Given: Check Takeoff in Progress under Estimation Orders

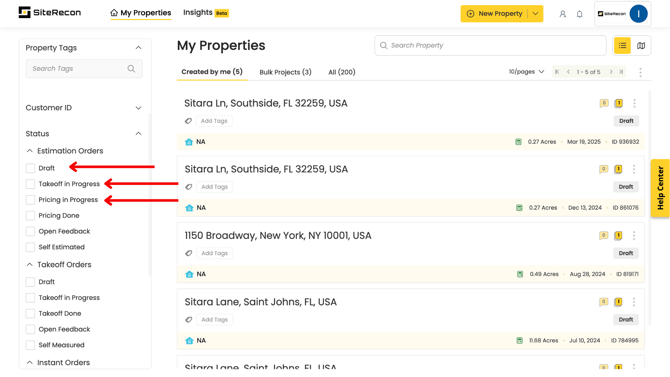Looking at the screenshot, I should click(30, 184).
